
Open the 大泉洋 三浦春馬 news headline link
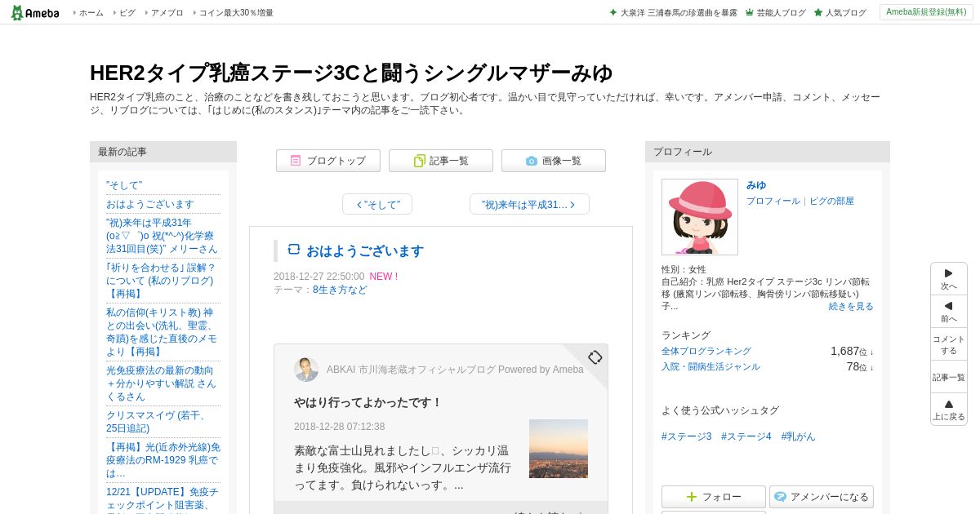tap(679, 13)
